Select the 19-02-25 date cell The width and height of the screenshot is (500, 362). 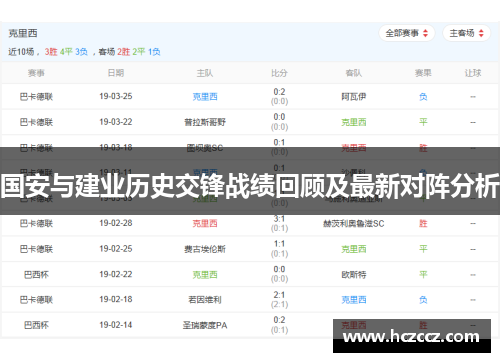116,249
